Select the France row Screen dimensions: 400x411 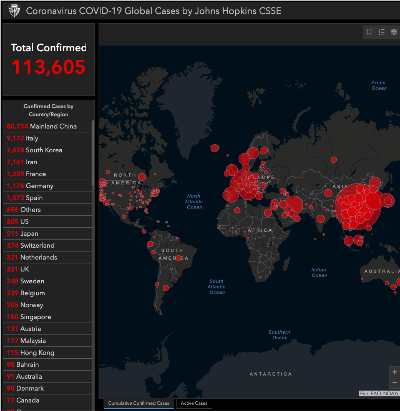[47, 174]
